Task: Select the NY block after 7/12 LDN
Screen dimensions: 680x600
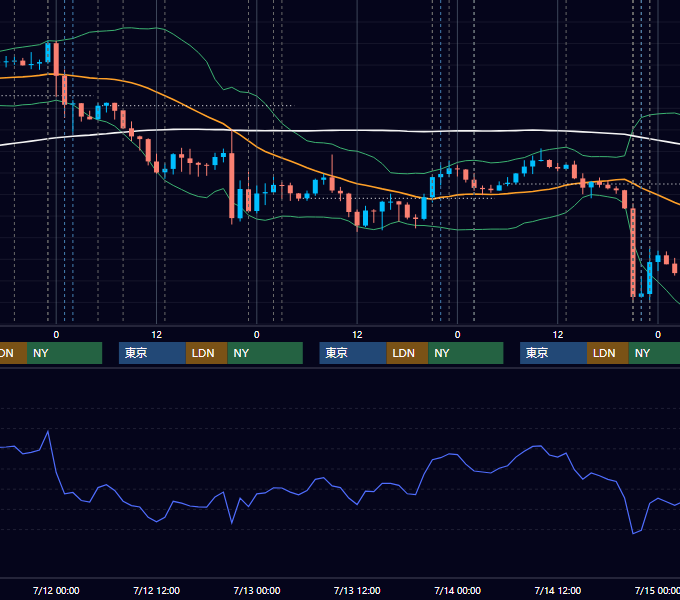Action: [265, 353]
